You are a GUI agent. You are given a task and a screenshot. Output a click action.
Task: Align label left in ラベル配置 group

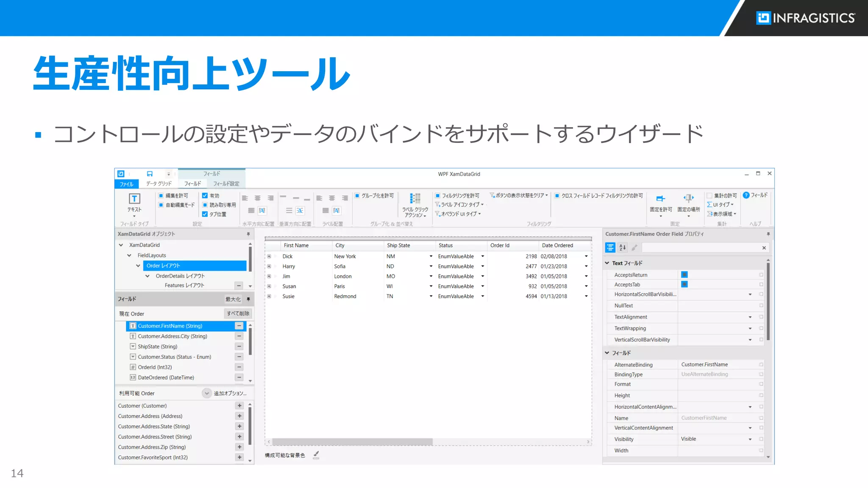coord(319,198)
